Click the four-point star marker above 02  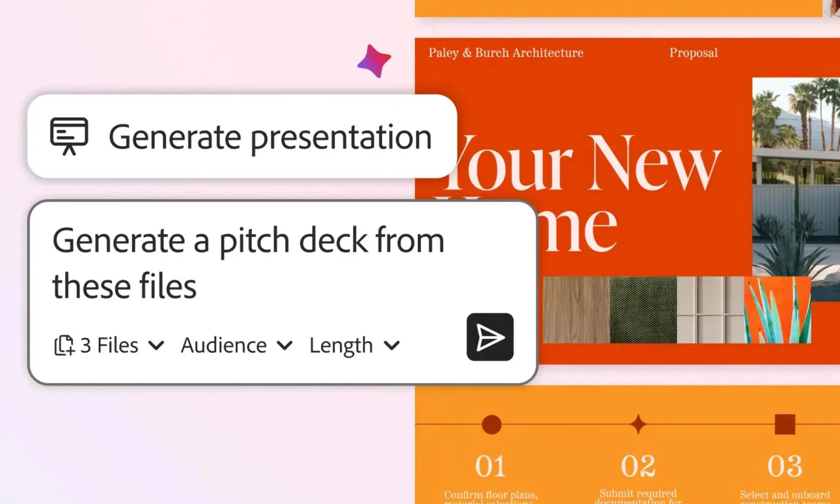pos(638,425)
